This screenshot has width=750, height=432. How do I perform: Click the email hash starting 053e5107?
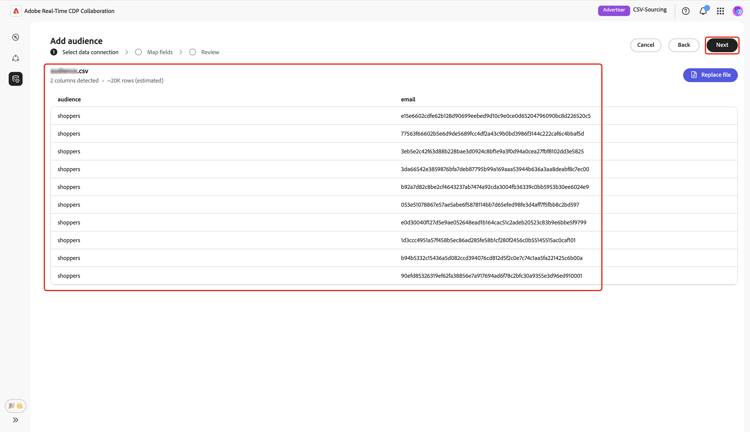[x=490, y=205]
